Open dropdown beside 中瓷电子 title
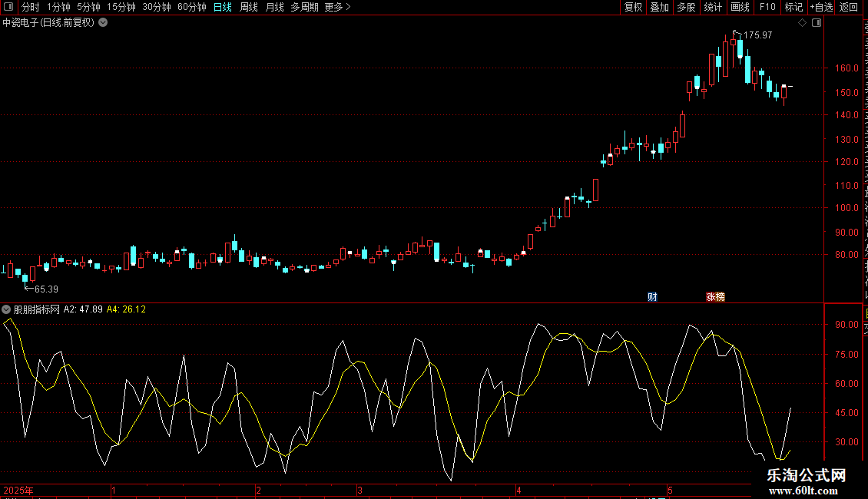 tap(103, 23)
